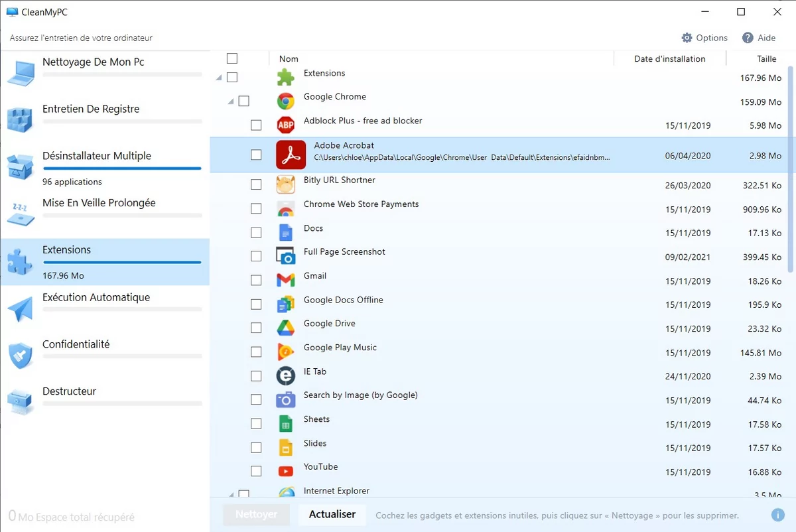
Task: Check the Bitly URL Shortner checkbox
Action: (256, 185)
